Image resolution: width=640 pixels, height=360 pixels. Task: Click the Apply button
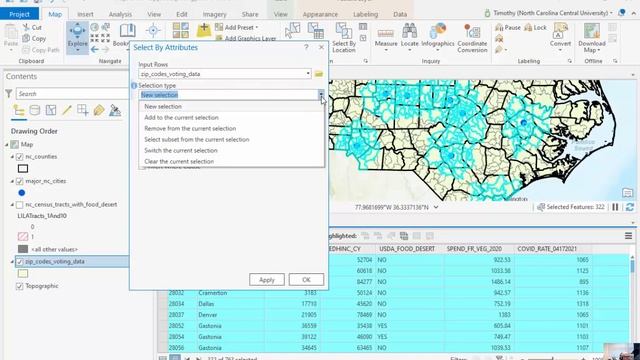tap(267, 280)
